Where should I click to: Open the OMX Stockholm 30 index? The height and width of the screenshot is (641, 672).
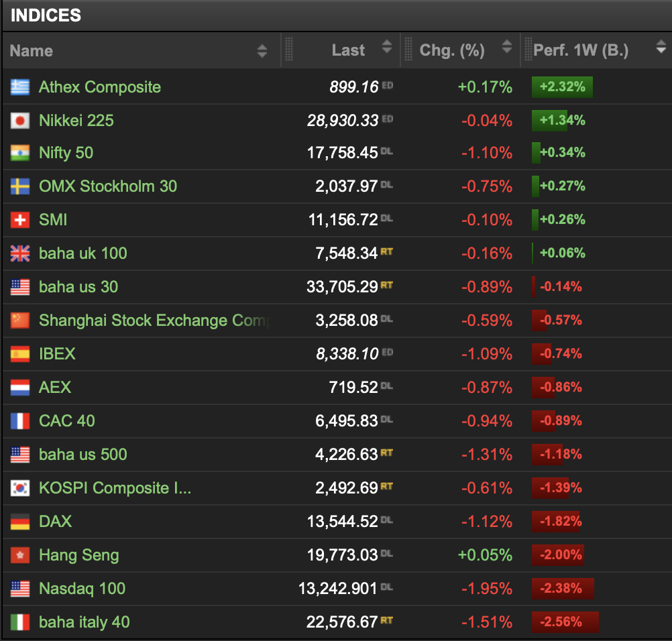tap(108, 186)
